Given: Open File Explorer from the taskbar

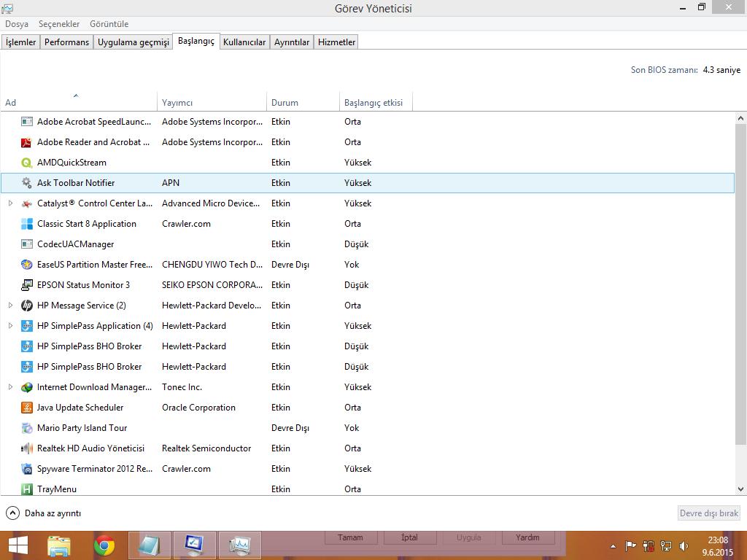Looking at the screenshot, I should click(x=59, y=545).
